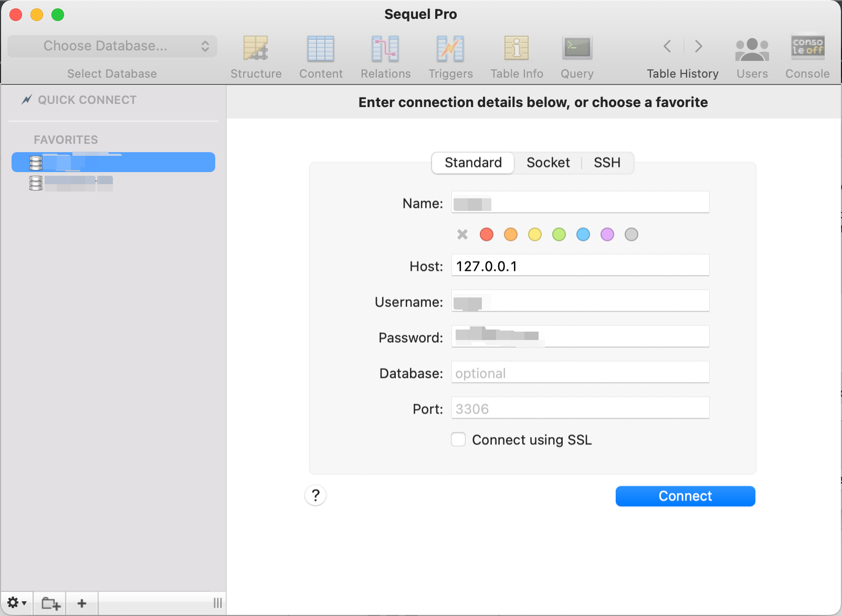Focus the Password input field
Image resolution: width=842 pixels, height=616 pixels.
[580, 337]
